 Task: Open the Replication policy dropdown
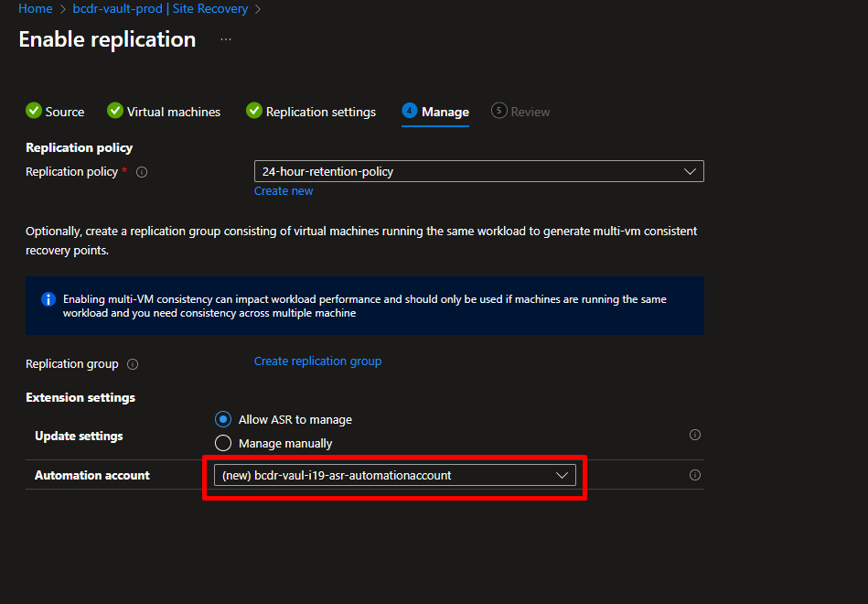478,171
